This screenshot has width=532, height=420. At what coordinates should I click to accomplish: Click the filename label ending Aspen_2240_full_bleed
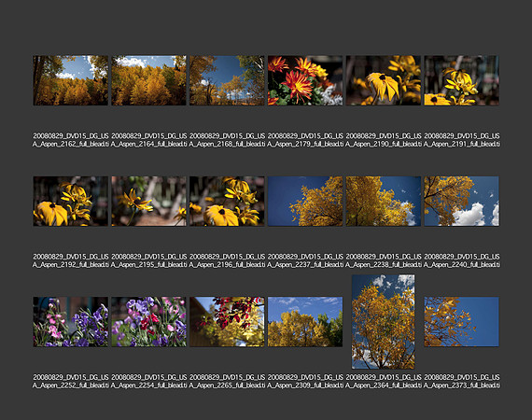(461, 260)
